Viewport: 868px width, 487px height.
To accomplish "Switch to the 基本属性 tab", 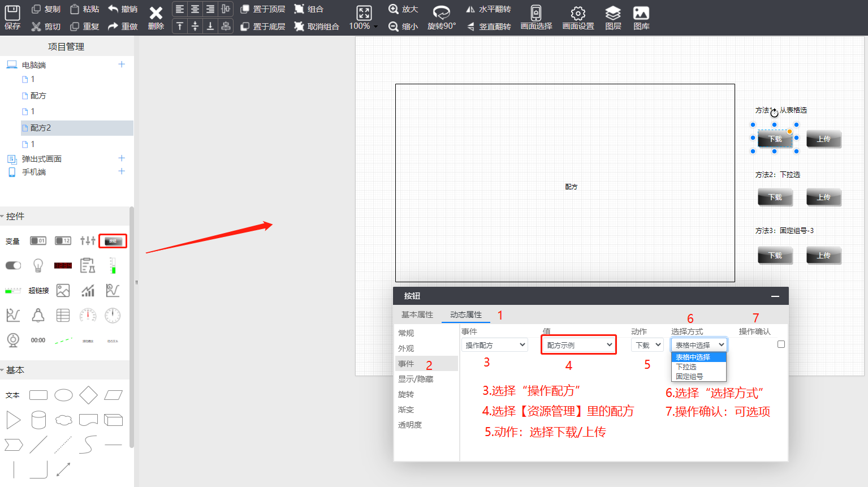I will click(x=417, y=314).
